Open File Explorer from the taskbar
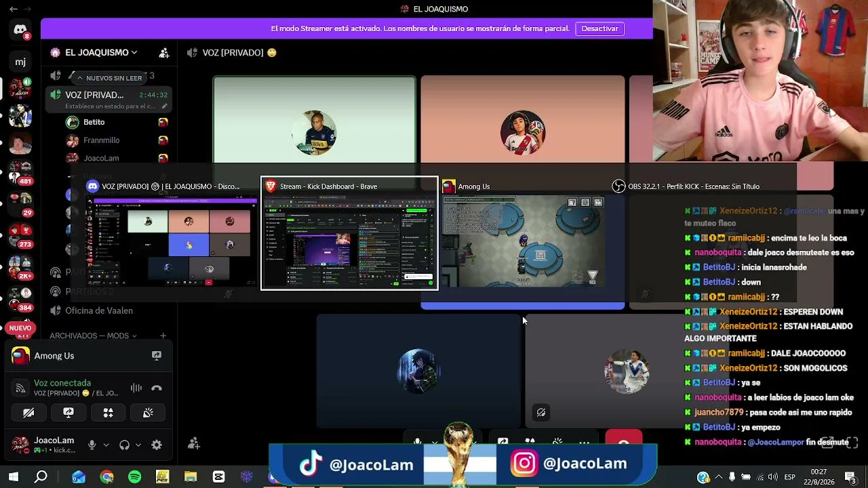The height and width of the screenshot is (488, 868). [x=191, y=477]
